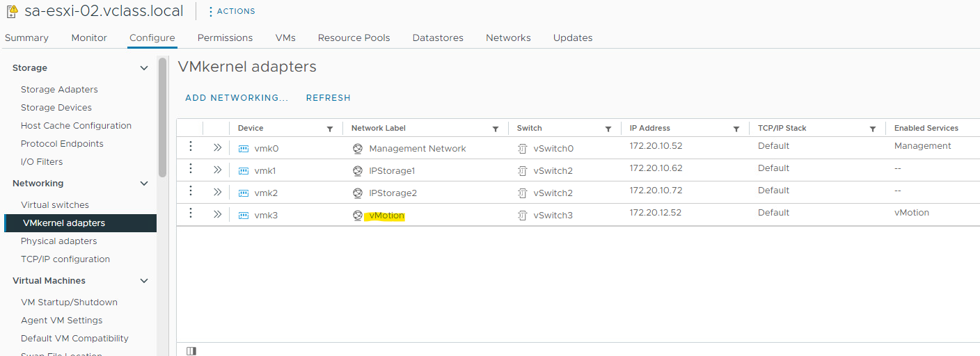Image resolution: width=980 pixels, height=356 pixels.
Task: Click the vmk1 adapter icon
Action: pyautogui.click(x=244, y=171)
